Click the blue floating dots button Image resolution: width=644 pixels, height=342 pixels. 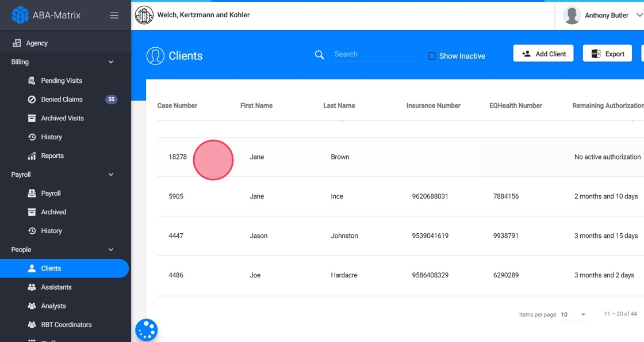point(147,330)
